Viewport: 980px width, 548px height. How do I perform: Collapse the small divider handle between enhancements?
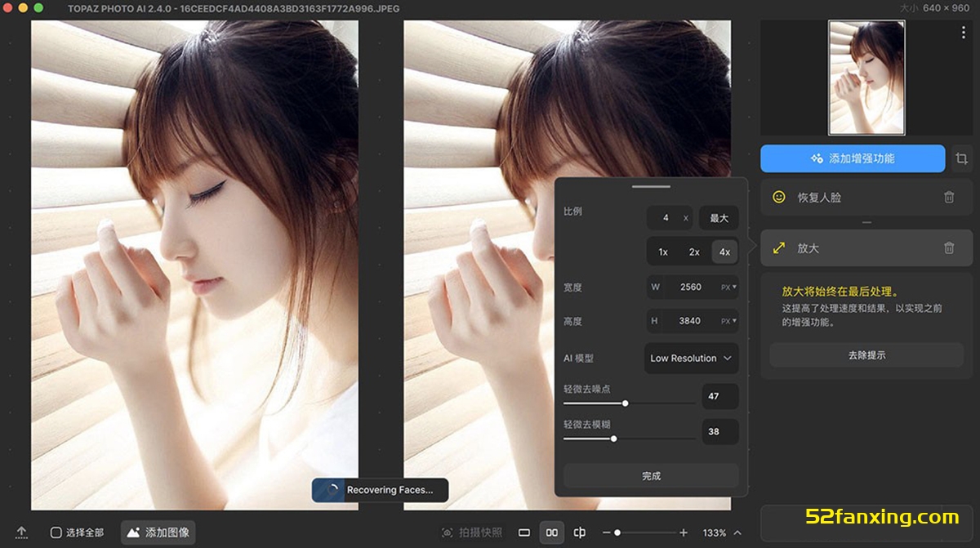pos(866,223)
